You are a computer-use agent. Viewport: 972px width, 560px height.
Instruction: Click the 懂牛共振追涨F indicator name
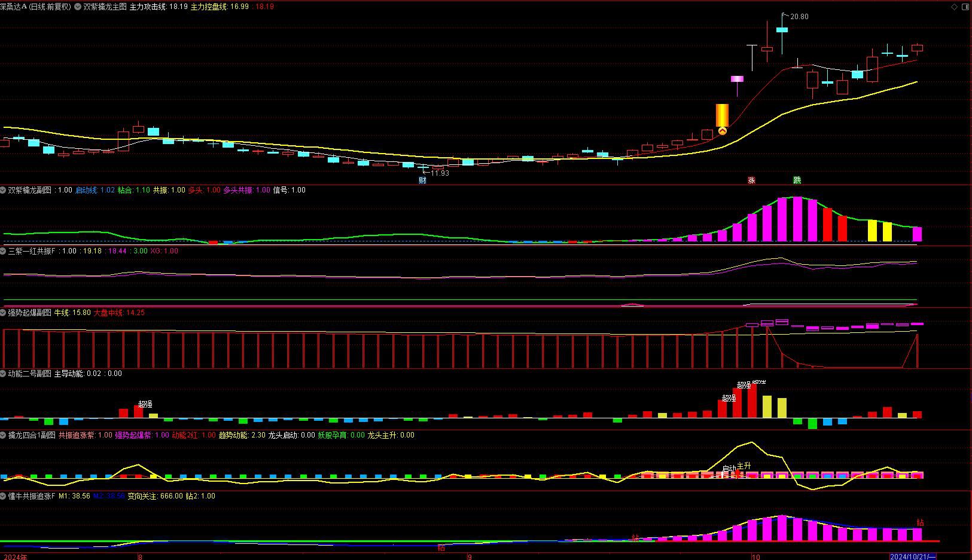tap(32, 496)
